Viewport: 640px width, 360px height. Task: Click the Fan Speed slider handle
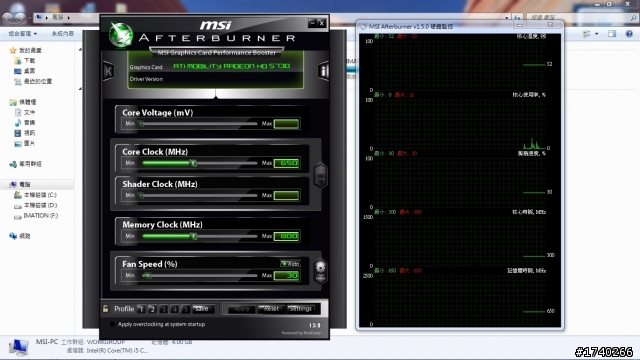[x=147, y=276]
